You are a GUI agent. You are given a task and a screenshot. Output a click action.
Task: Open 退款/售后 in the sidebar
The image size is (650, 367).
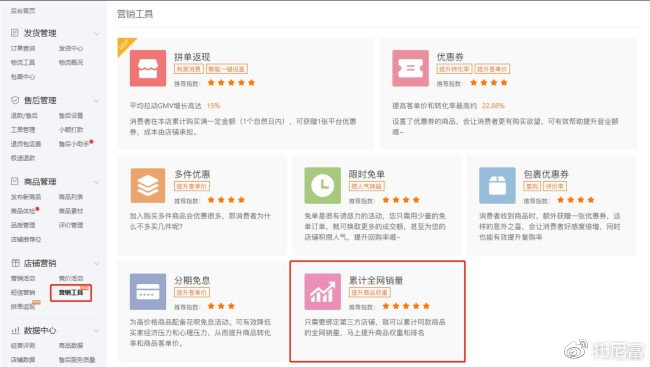(x=24, y=116)
